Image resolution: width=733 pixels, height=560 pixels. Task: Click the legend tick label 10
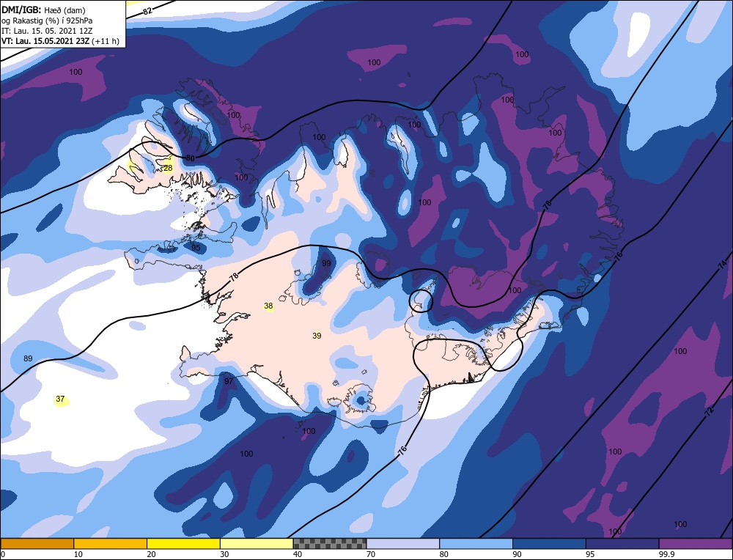[78, 554]
